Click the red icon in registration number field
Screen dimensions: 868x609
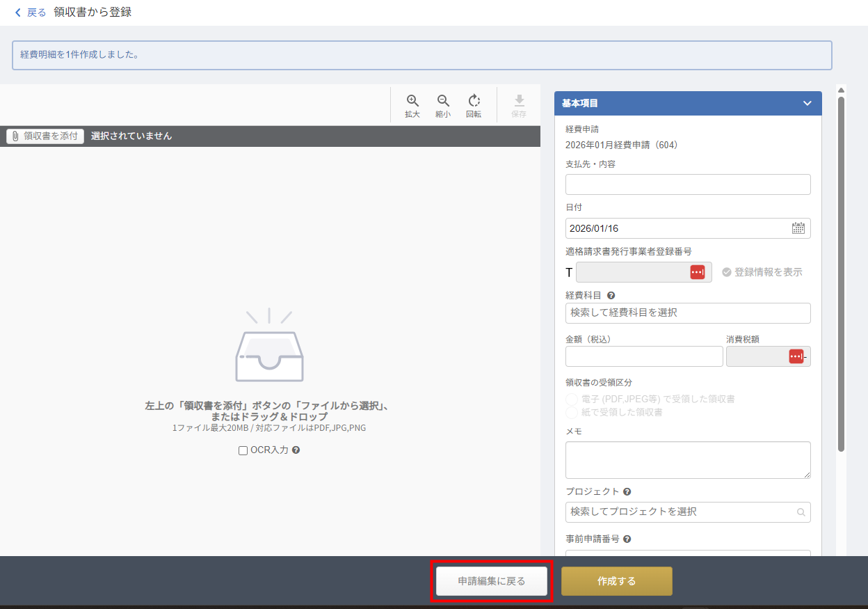pyautogui.click(x=697, y=272)
